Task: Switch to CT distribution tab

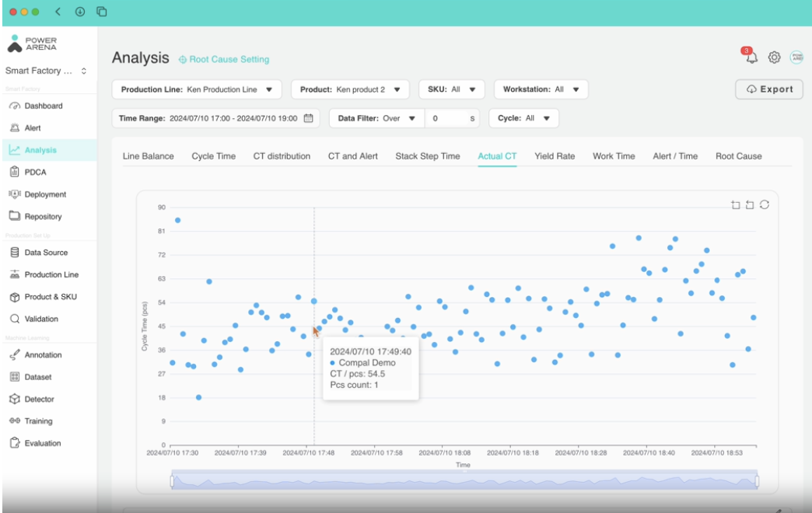Action: 282,156
